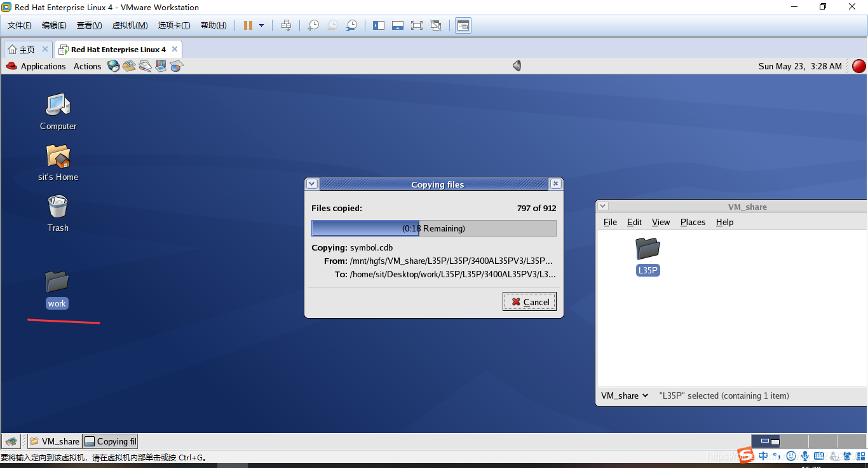
Task: Click the symbol.cdb filename being copied
Action: [372, 247]
